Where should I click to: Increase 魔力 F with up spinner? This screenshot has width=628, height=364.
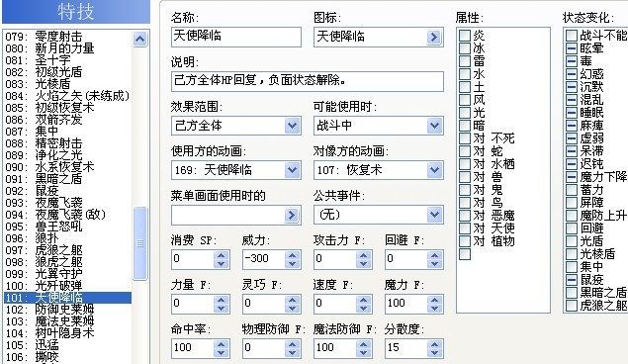434,300
